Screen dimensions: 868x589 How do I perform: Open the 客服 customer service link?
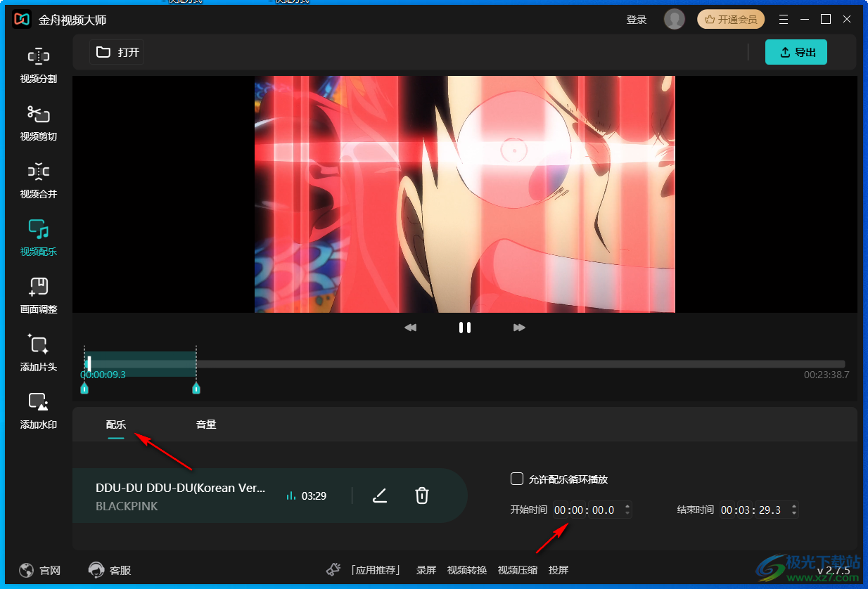(110, 570)
